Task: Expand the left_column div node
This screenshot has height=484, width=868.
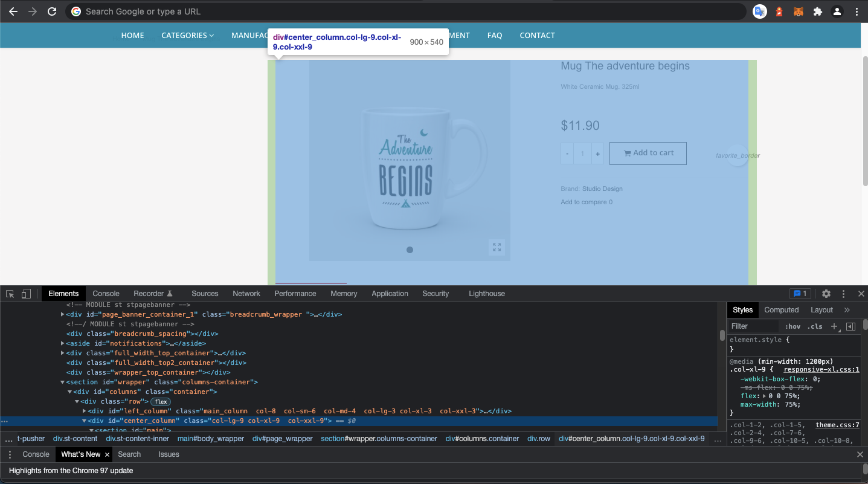Action: click(85, 411)
